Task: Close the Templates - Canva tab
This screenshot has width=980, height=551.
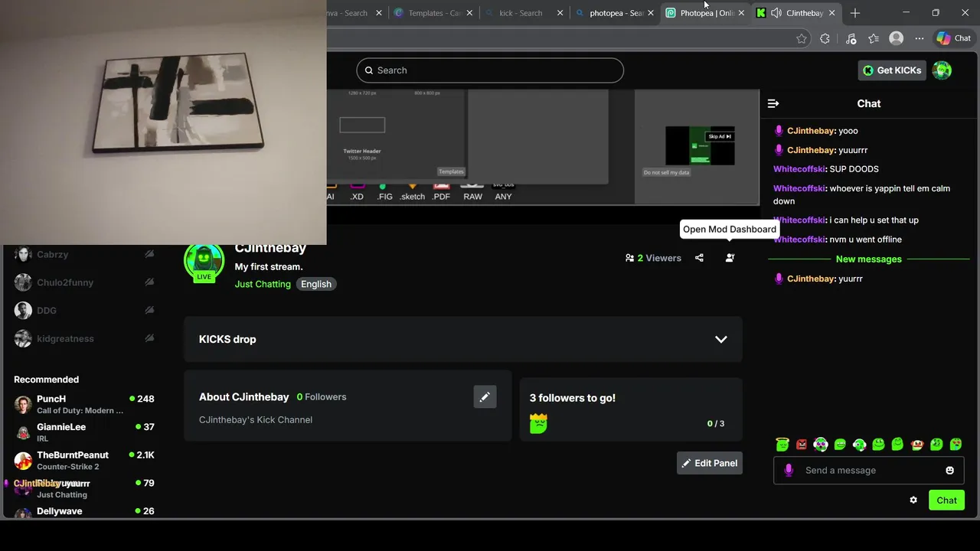Action: coord(469,13)
